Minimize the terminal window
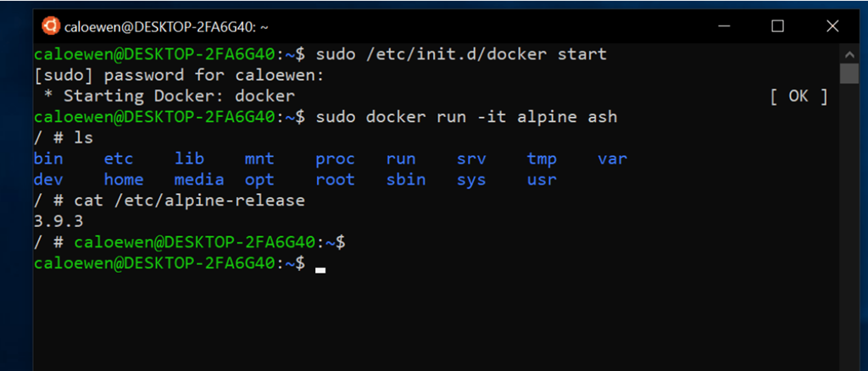The height and width of the screenshot is (371, 868). pyautogui.click(x=724, y=26)
